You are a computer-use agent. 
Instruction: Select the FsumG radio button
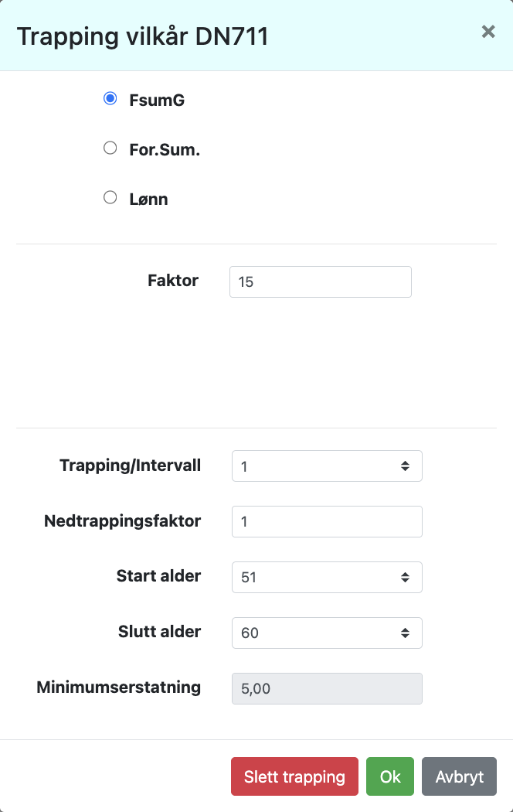(110, 99)
